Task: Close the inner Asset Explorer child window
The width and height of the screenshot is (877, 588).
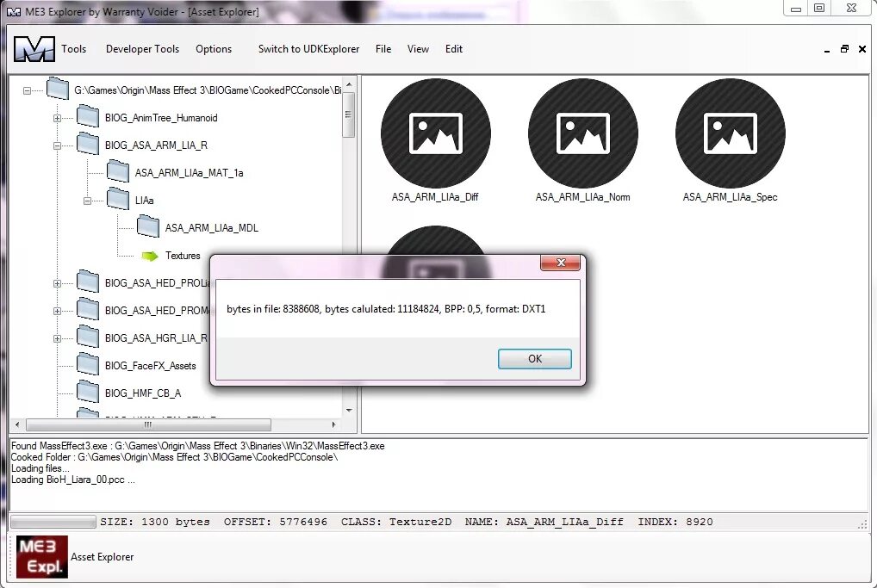Action: tap(862, 49)
